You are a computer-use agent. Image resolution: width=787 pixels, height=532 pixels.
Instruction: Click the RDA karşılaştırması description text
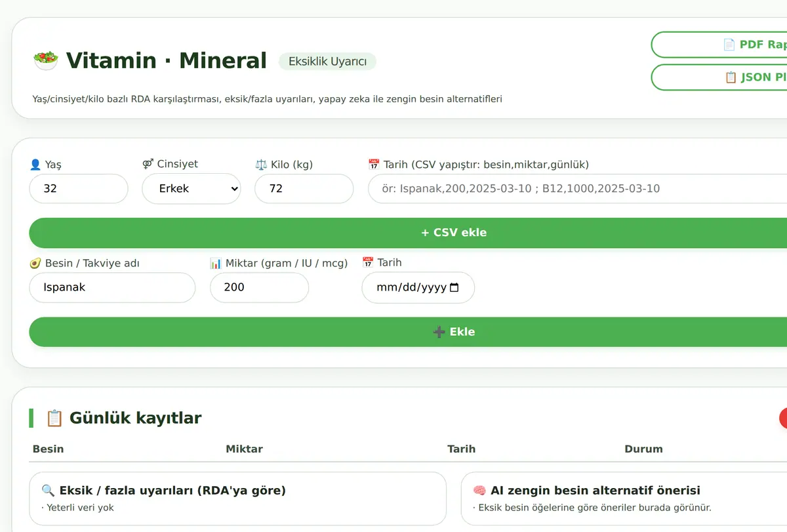click(267, 99)
